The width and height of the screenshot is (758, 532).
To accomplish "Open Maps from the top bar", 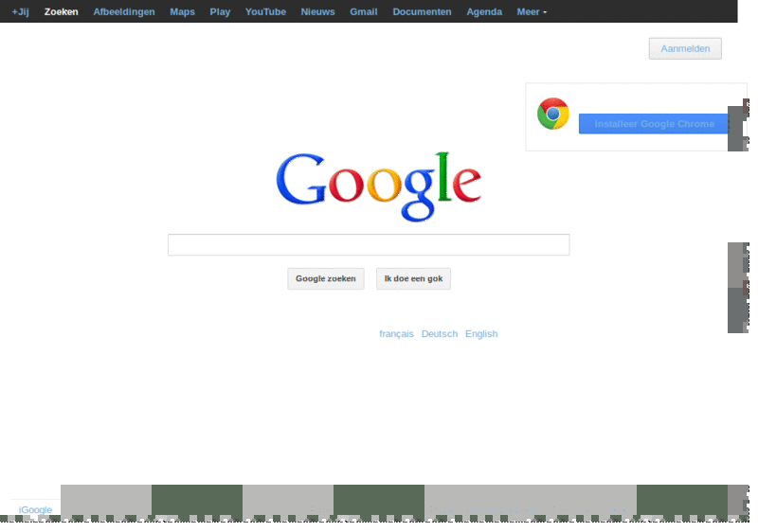I will coord(182,11).
